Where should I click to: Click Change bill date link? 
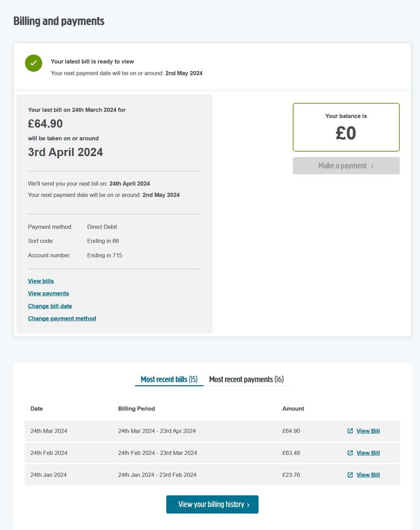50,306
